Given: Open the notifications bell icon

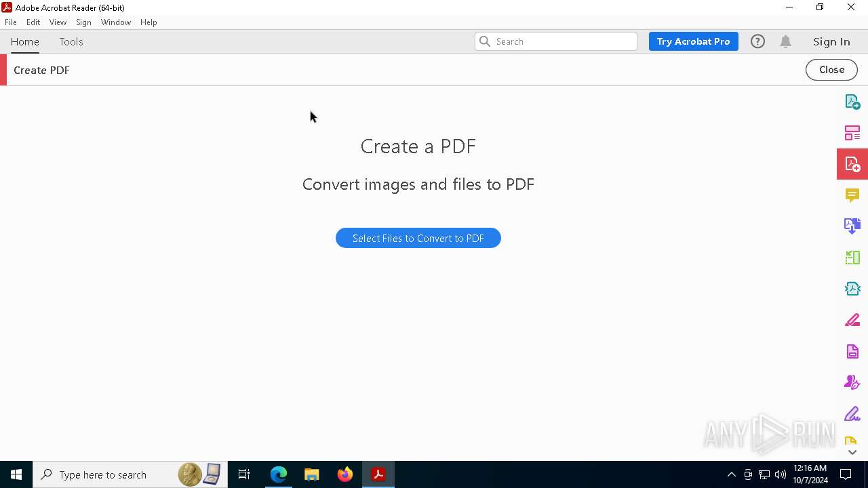Looking at the screenshot, I should click(x=786, y=41).
